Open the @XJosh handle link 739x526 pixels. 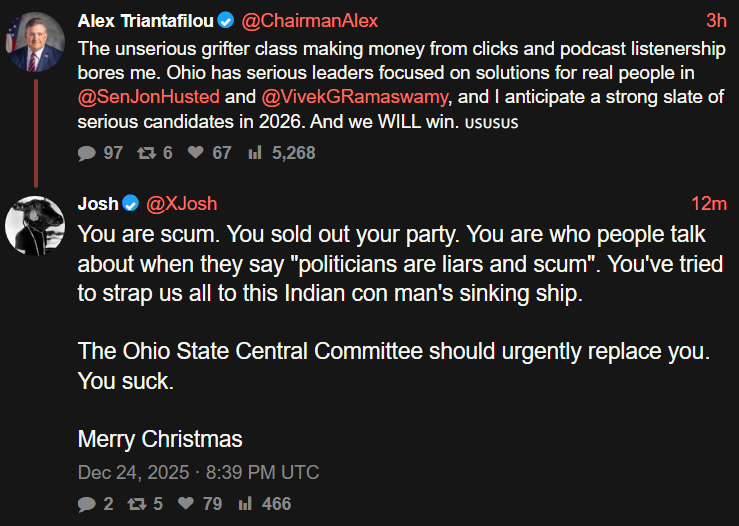click(182, 204)
